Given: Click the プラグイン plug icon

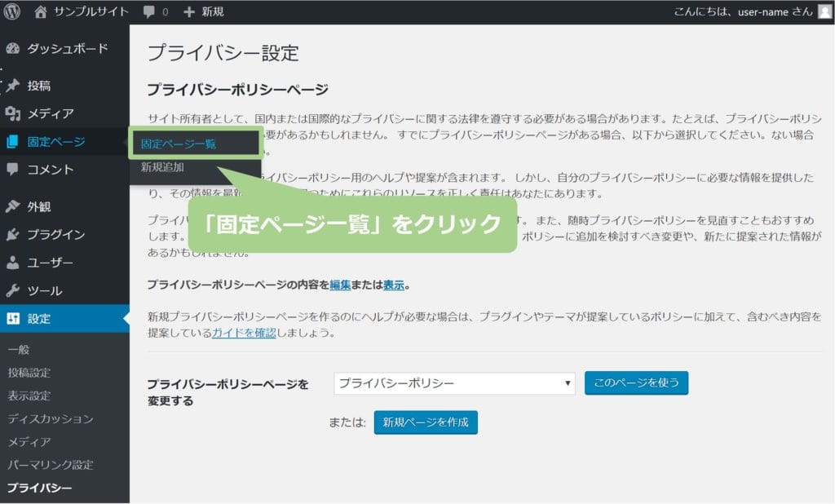Looking at the screenshot, I should 13,235.
